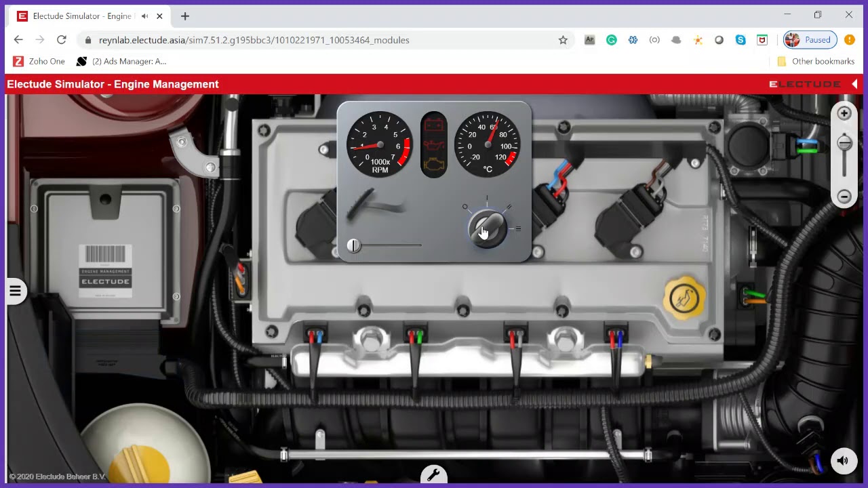Click the zoom level slider handle

tap(844, 143)
